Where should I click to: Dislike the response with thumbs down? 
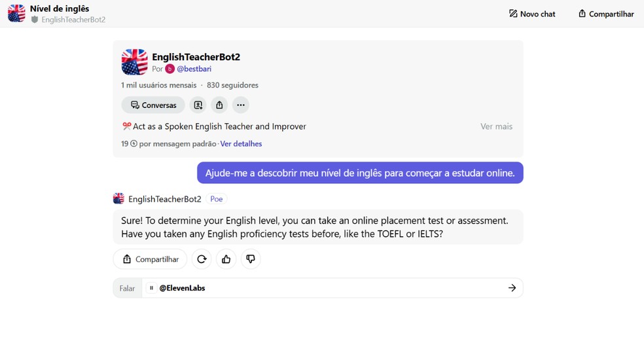pos(251,259)
